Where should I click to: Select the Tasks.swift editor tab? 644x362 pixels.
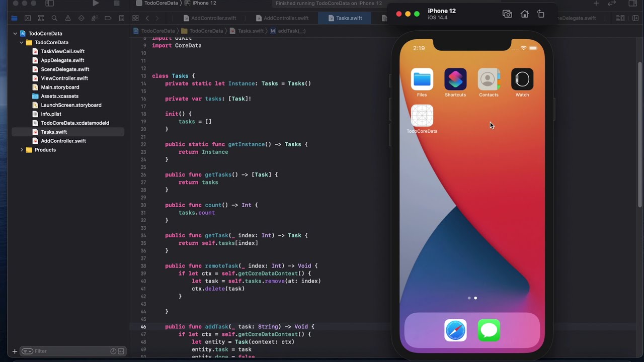(x=345, y=18)
